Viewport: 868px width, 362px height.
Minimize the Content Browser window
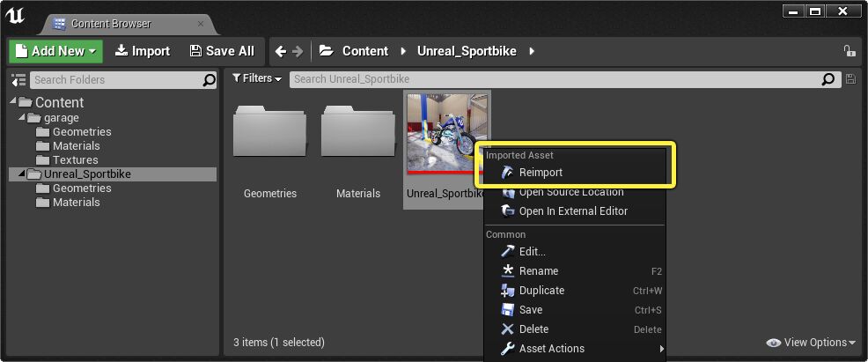point(793,11)
